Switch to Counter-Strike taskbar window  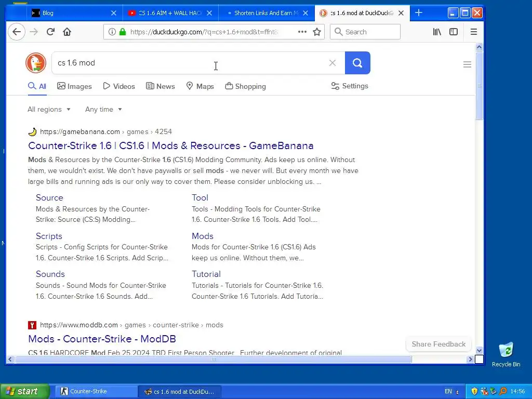tap(97, 391)
